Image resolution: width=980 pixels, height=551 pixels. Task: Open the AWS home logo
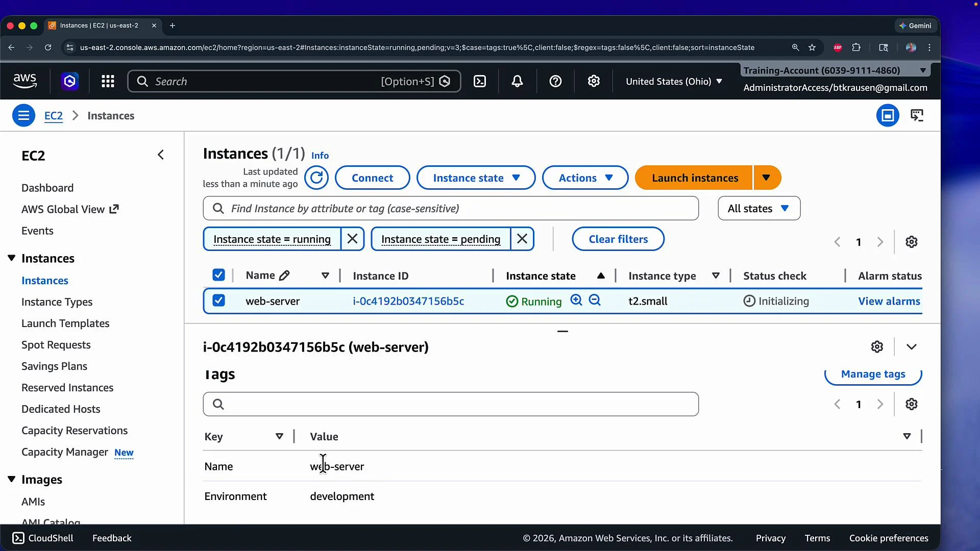pos(24,81)
